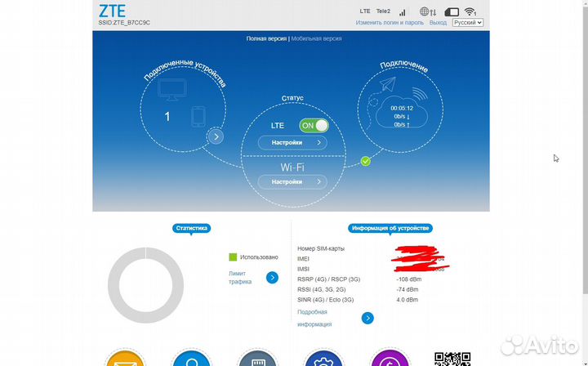The image size is (588, 366).
Task: Open the connected devices arrow button
Action: point(216,137)
